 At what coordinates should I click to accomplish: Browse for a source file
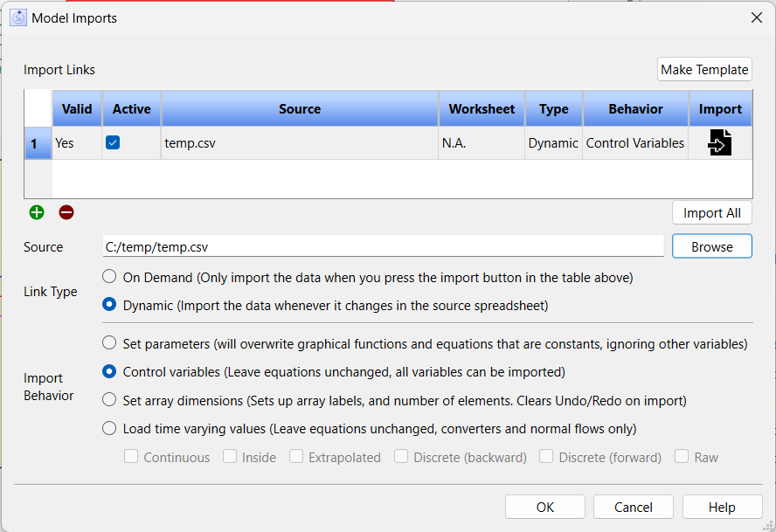711,246
